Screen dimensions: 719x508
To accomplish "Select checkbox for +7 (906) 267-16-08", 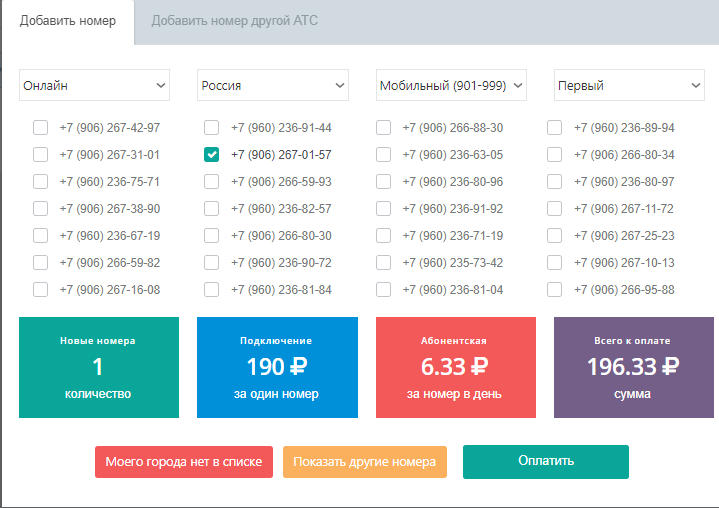I will point(40,290).
